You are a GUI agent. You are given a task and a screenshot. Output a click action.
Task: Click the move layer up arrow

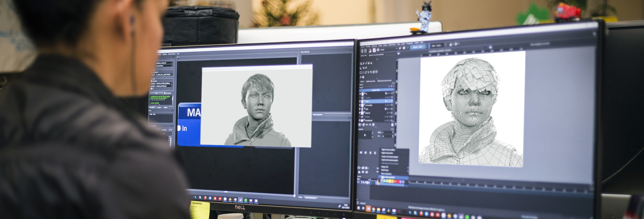(370, 125)
